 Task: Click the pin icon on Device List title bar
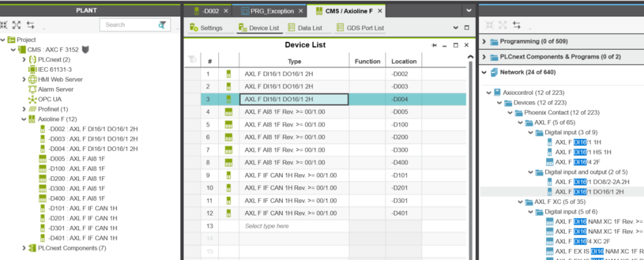[434, 45]
